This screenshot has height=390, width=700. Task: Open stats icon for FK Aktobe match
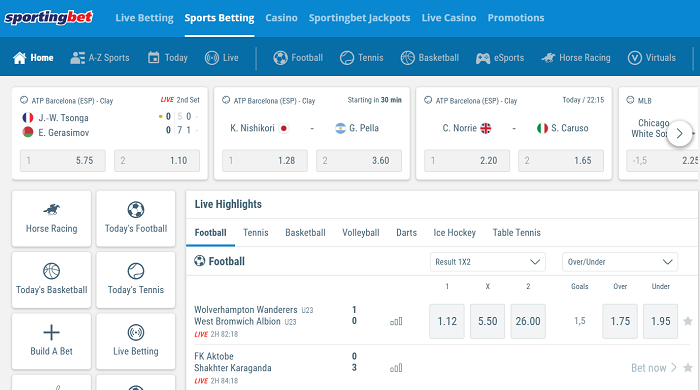point(396,368)
